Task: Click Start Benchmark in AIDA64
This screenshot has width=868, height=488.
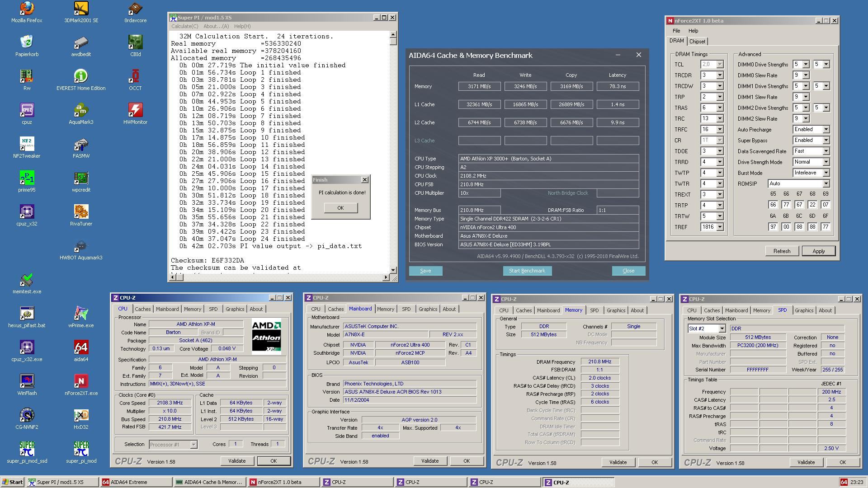Action: 527,271
